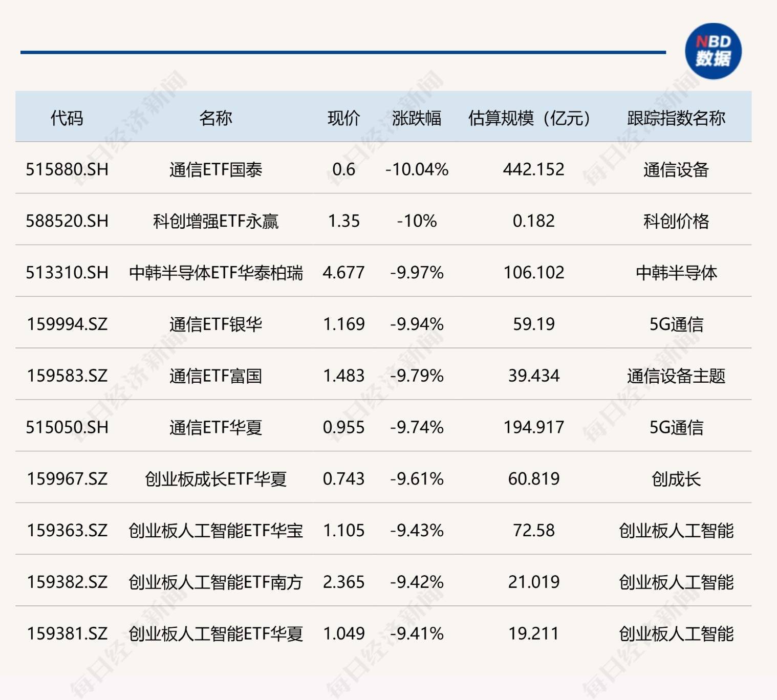777x700 pixels.
Task: Select code 515880.SH
Action: pos(67,169)
